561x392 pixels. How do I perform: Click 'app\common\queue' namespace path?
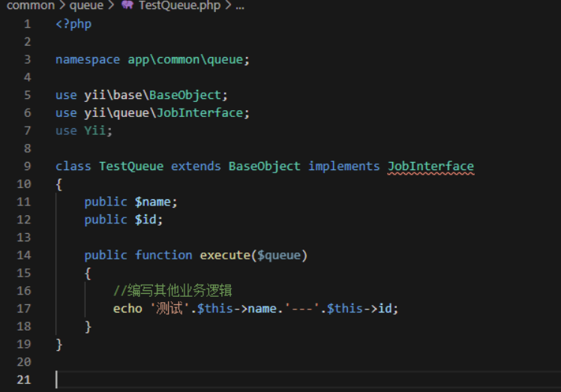[x=185, y=60]
